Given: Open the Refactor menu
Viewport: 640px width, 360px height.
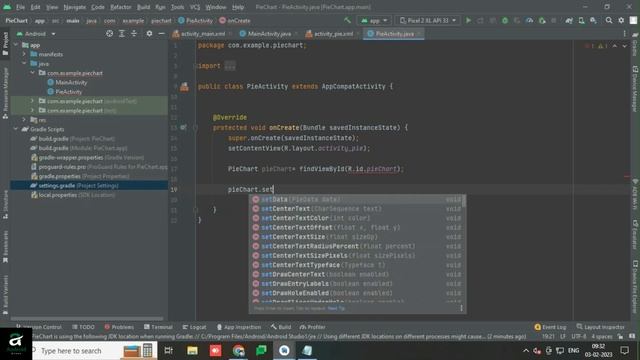Looking at the screenshot, I should 120,7.
